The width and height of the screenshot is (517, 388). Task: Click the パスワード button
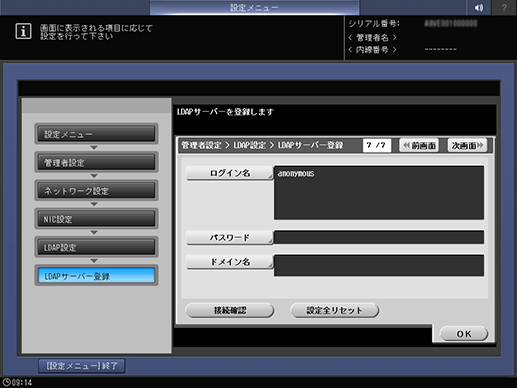(x=230, y=238)
